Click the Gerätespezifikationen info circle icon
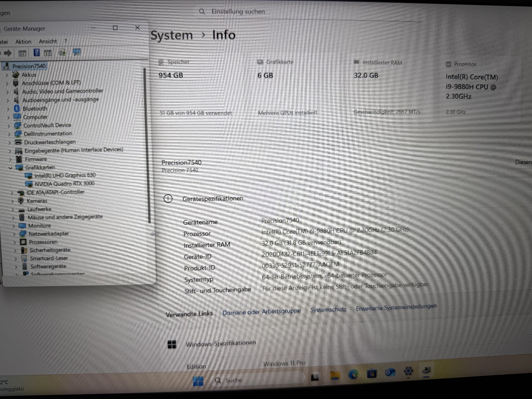 [168, 199]
